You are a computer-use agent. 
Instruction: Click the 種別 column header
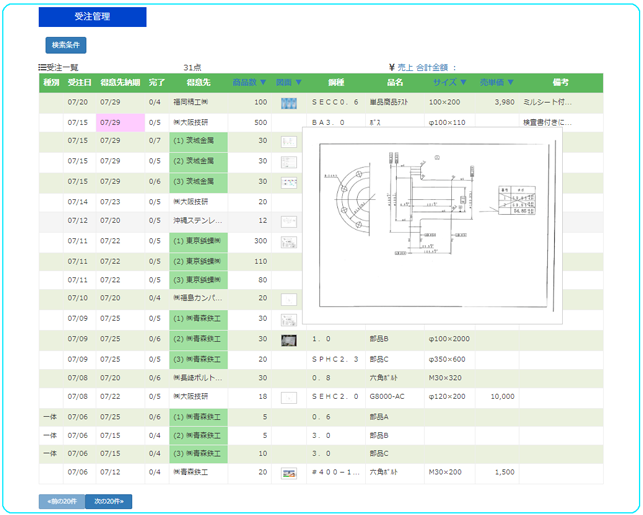(x=51, y=82)
